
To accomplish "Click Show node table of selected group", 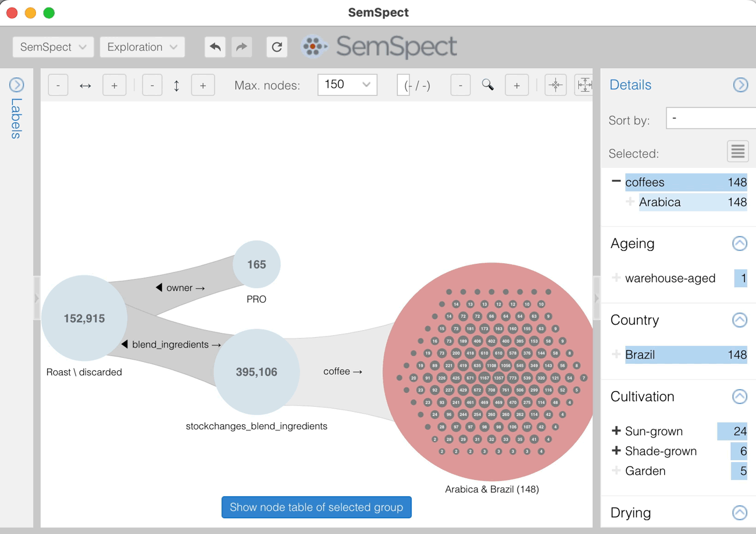I will (x=316, y=507).
